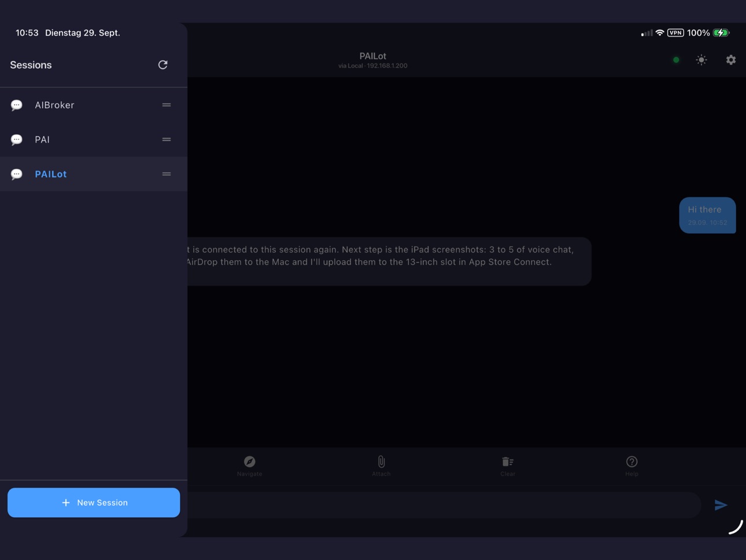Select the PAILot session
746x560 pixels.
pyautogui.click(x=94, y=174)
